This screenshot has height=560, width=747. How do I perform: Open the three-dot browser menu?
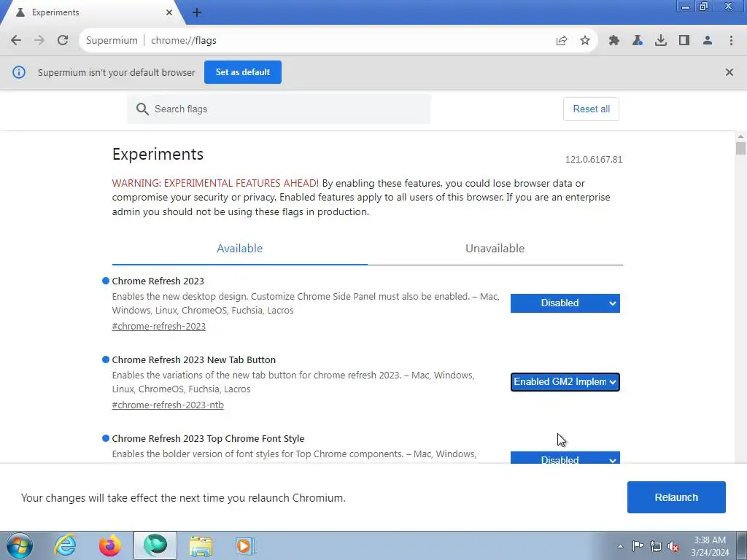tap(731, 41)
